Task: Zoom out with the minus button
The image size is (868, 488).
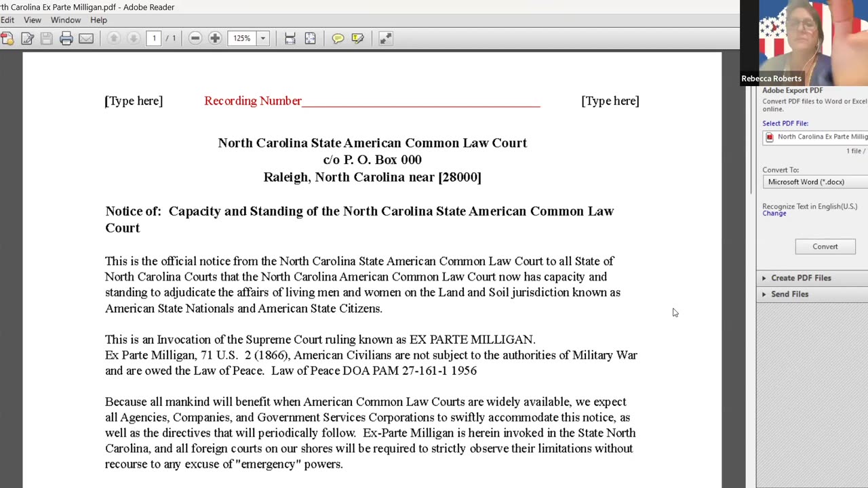Action: click(195, 39)
